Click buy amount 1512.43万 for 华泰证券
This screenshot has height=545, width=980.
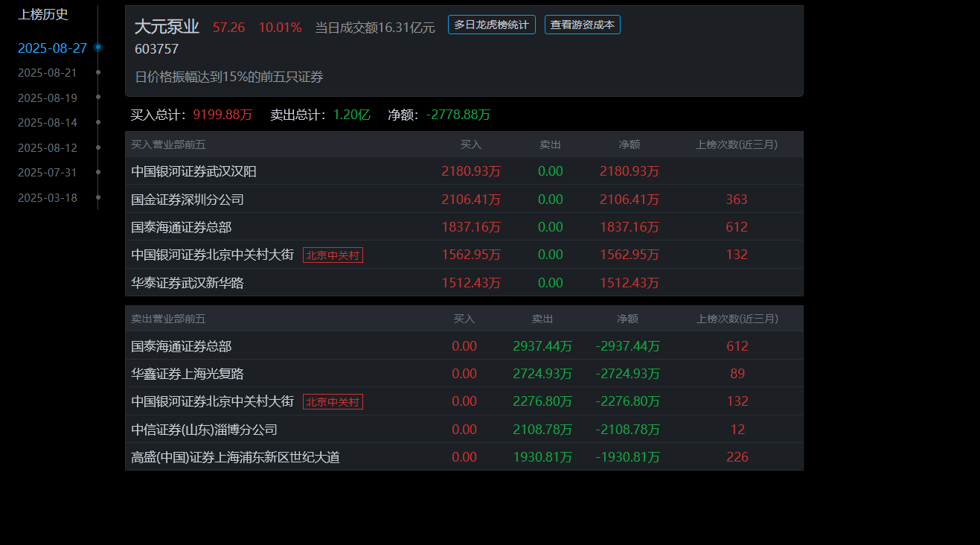(x=471, y=283)
